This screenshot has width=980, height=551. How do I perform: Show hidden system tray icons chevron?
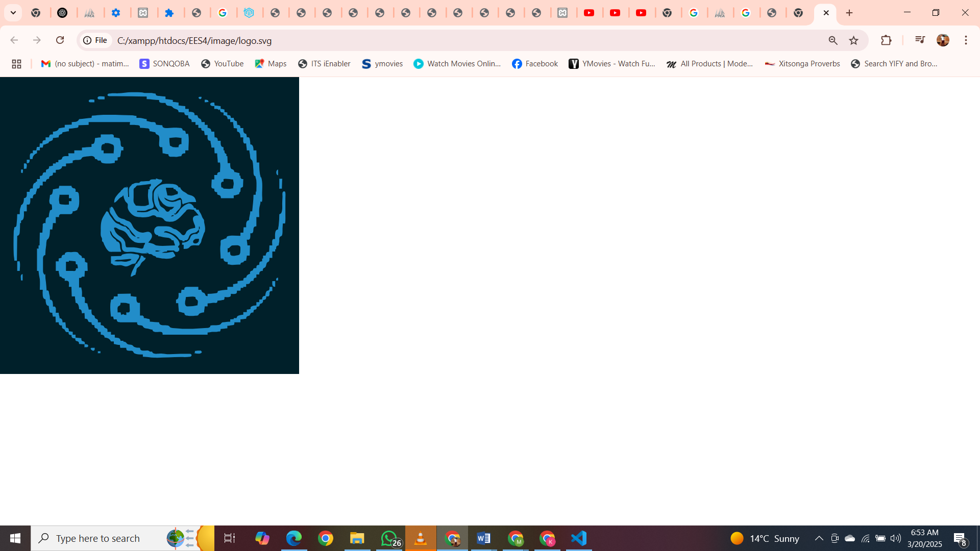[x=819, y=538]
